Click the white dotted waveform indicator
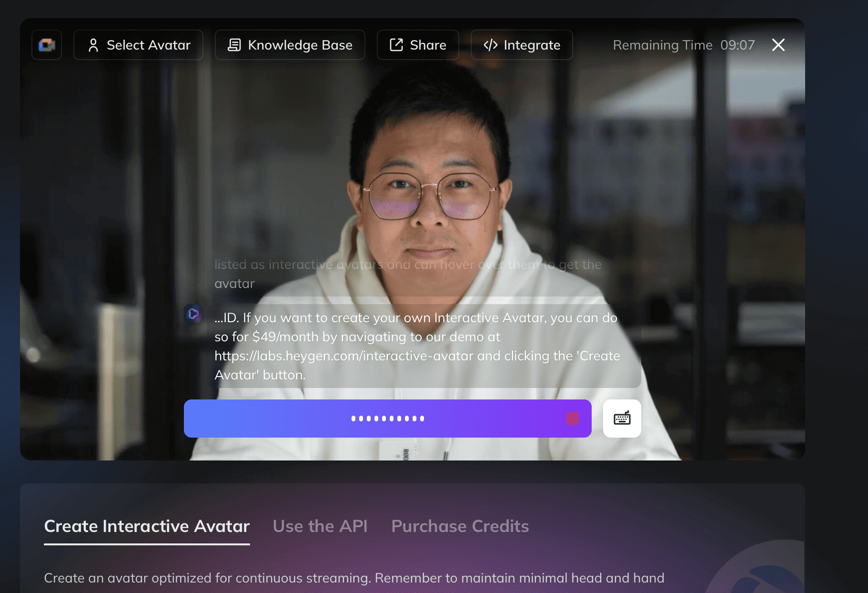The image size is (868, 593). (x=388, y=419)
